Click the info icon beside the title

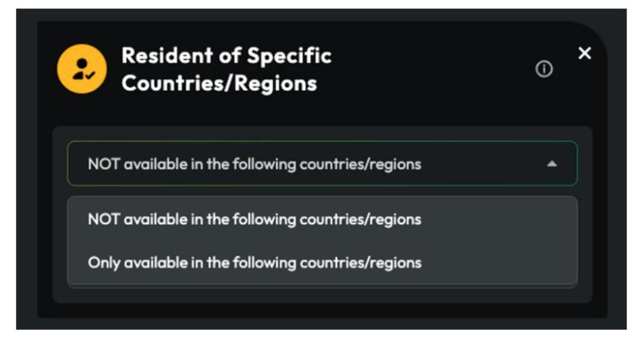coord(543,69)
